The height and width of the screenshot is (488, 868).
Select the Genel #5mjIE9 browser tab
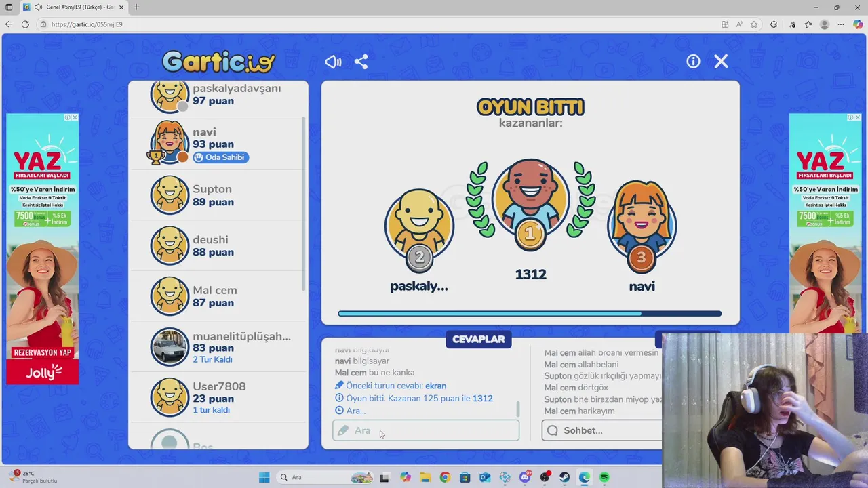73,7
